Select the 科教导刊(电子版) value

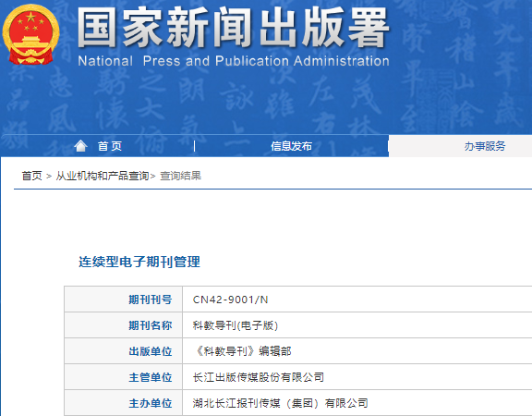pyautogui.click(x=236, y=325)
